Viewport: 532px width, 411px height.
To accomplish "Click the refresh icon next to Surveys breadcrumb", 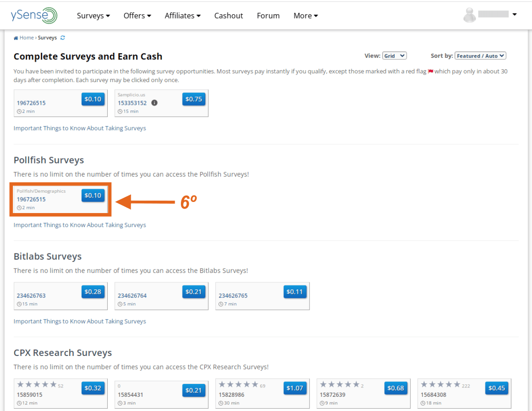I will pos(63,38).
